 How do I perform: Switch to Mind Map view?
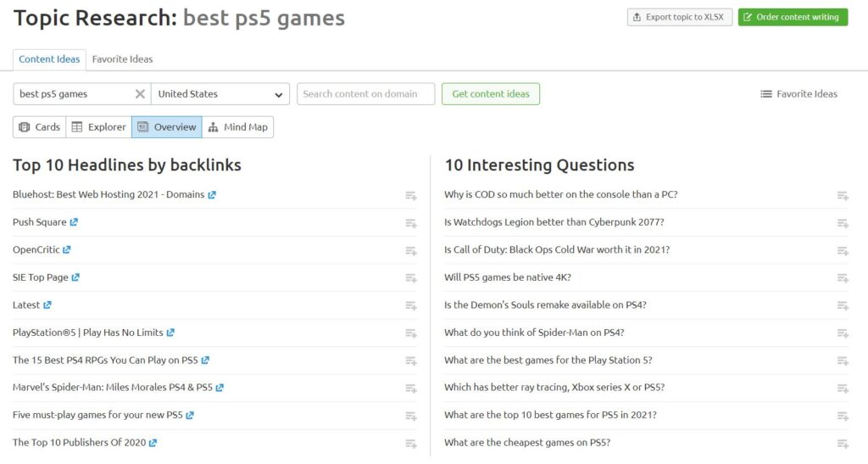(x=237, y=127)
